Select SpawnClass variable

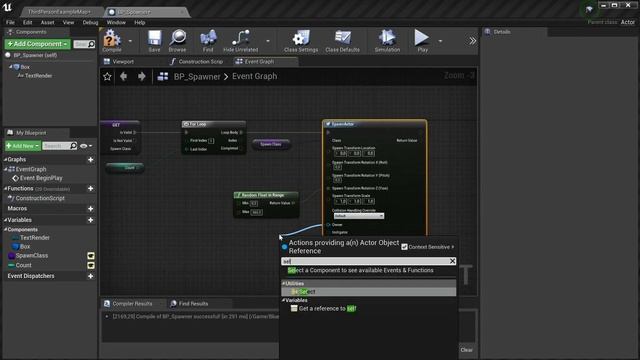(x=32, y=256)
